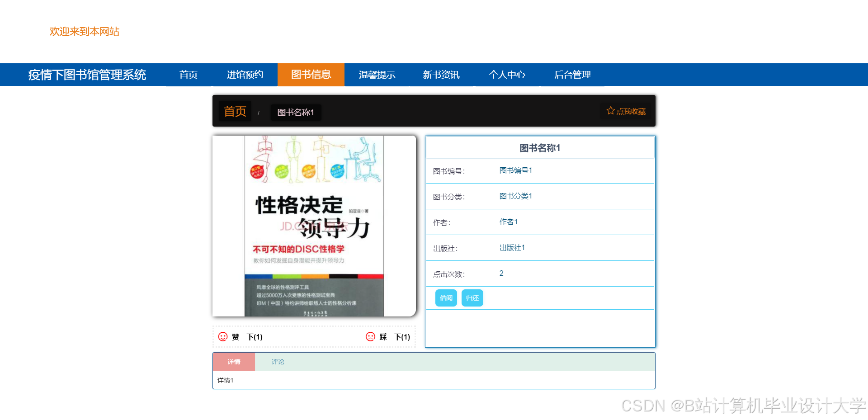Click the 出版社1 value

click(512, 247)
